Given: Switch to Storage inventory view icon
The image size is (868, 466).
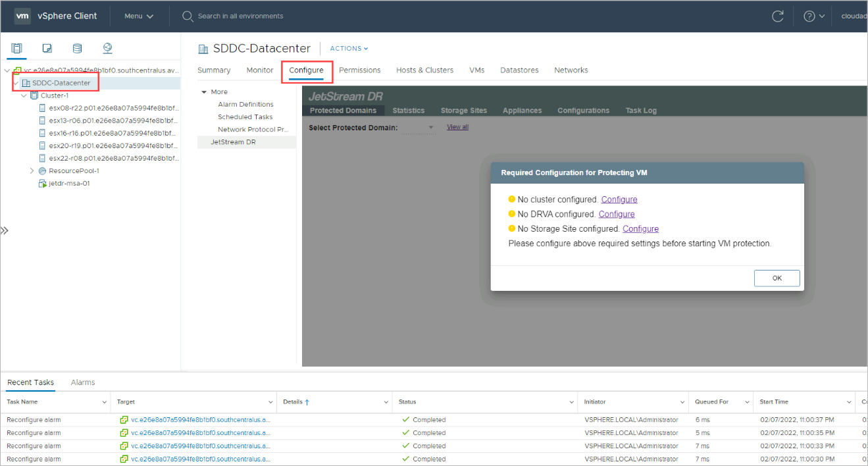Looking at the screenshot, I should pos(77,49).
